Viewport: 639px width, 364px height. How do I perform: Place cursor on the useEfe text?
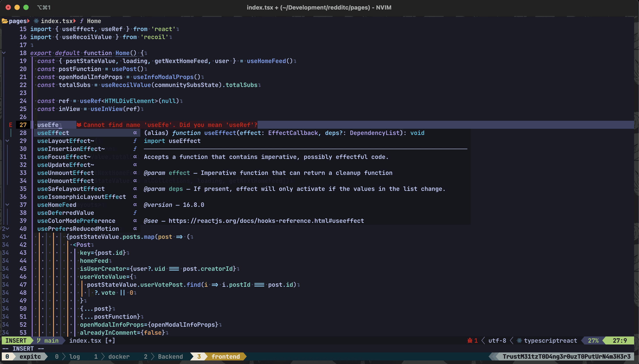[48, 125]
